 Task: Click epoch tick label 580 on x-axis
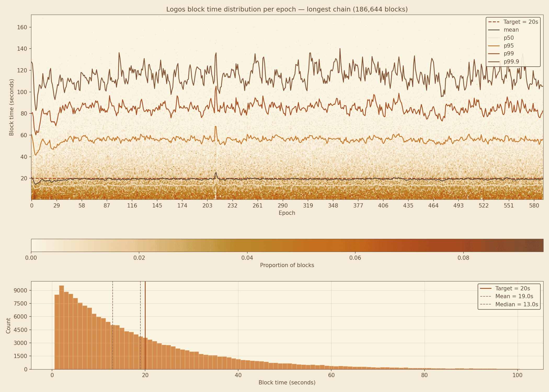tap(534, 206)
